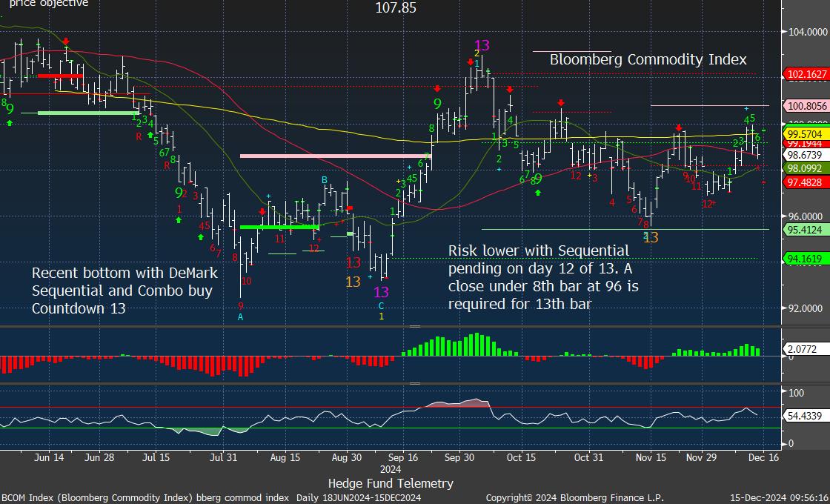This screenshot has width=830, height=504.
Task: Click the price objective label at top left
Action: 49,4
